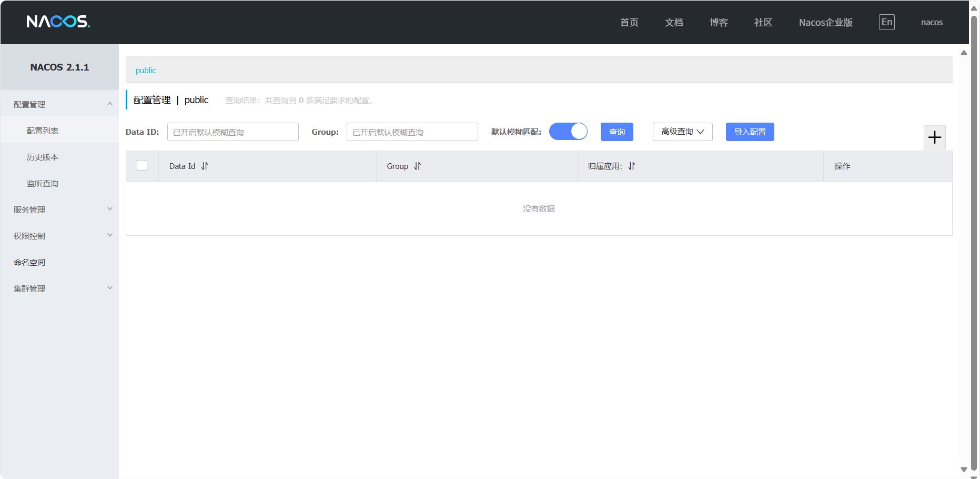Collapse the 配置管理 sidebar section
Screen dimensions: 980x479
(59, 104)
